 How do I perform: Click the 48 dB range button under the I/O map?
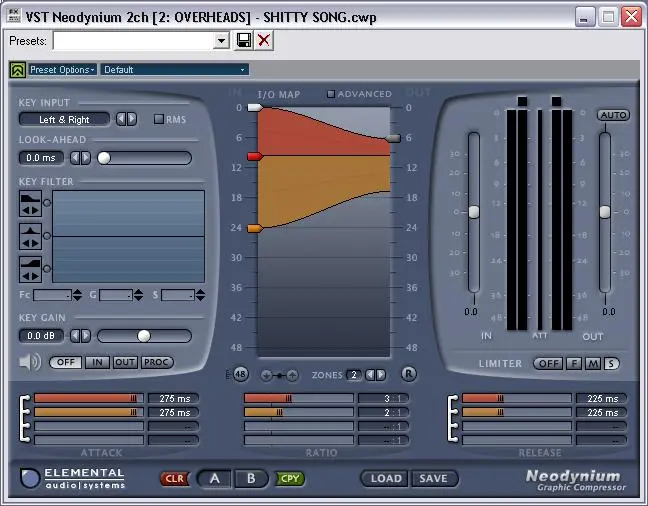240,375
